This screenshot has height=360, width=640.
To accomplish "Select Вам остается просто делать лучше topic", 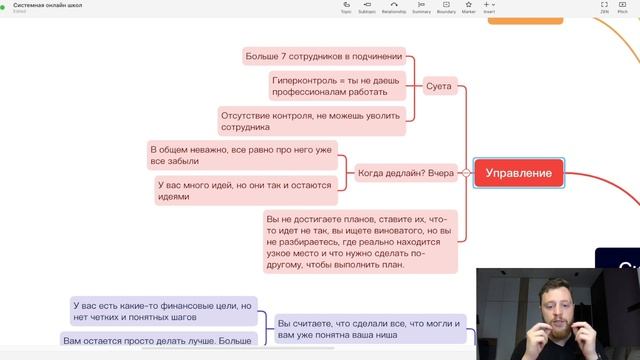I will coord(159,339).
